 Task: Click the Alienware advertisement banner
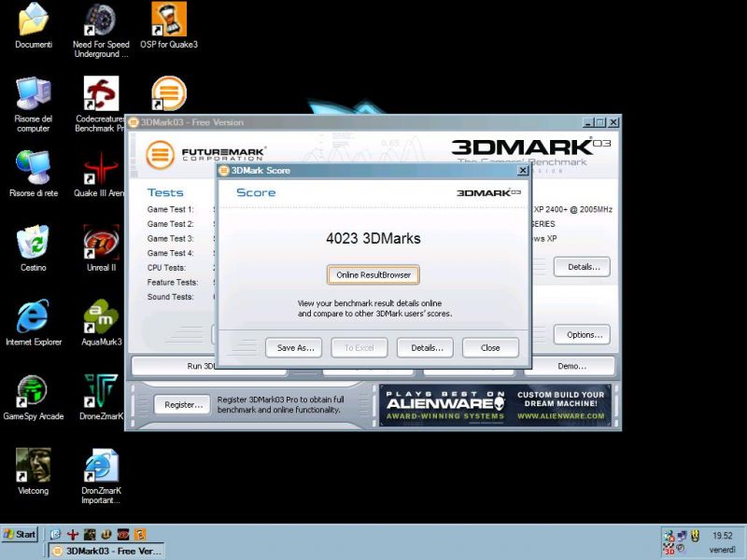click(496, 405)
